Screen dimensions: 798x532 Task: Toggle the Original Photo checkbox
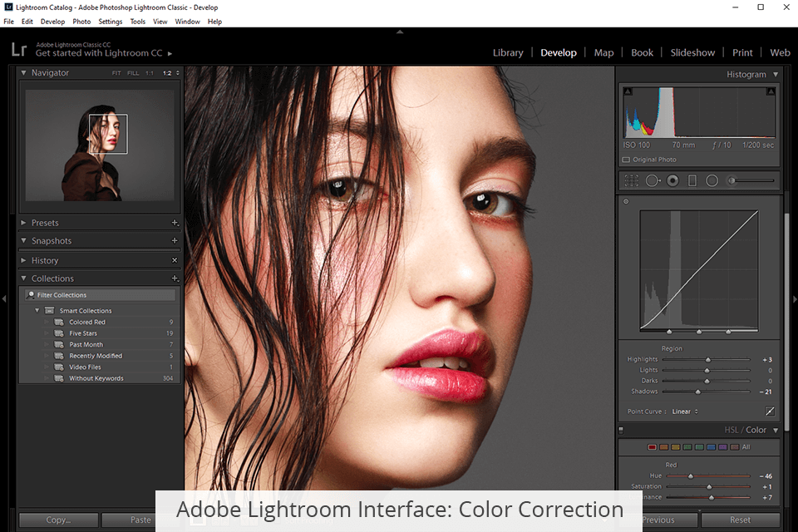click(626, 160)
